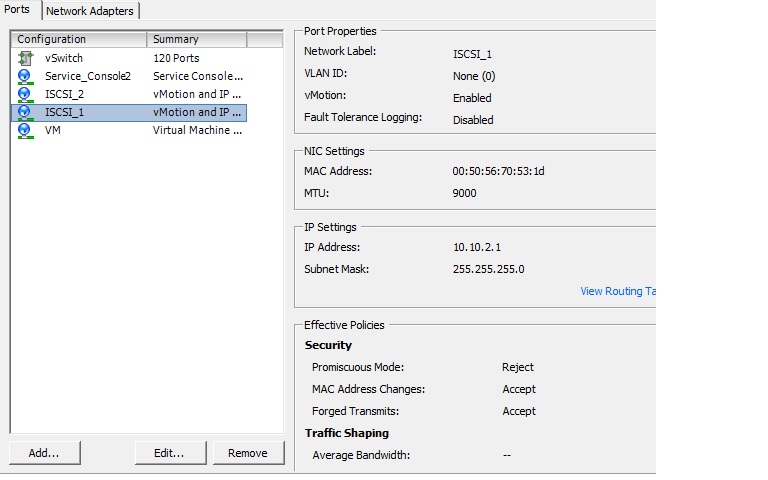Click the 120 Ports summary cell
The image size is (768, 480).
click(176, 58)
